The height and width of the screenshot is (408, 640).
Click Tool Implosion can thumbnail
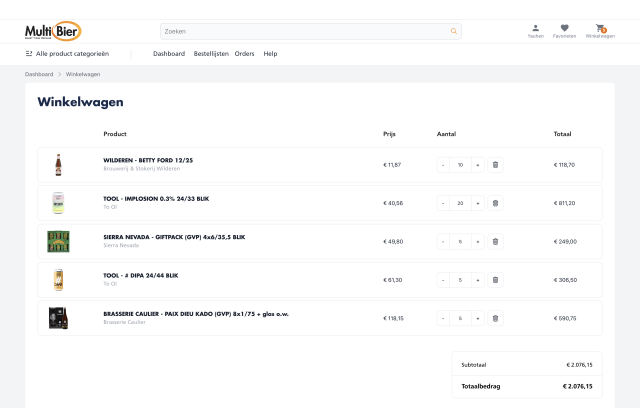[58, 203]
